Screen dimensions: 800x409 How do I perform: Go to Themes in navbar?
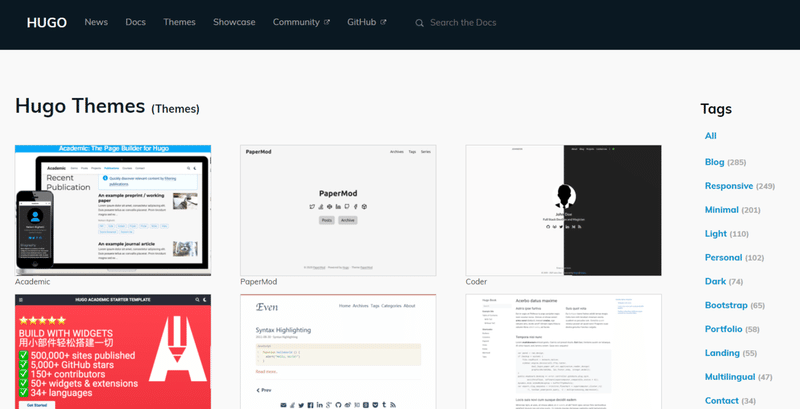[179, 22]
